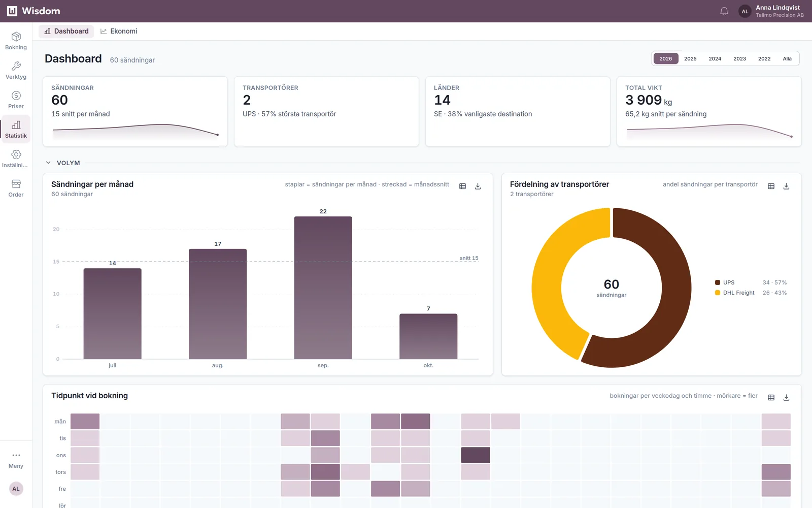The height and width of the screenshot is (508, 812).
Task: Click the juli bar showing 14
Action: pyautogui.click(x=112, y=314)
